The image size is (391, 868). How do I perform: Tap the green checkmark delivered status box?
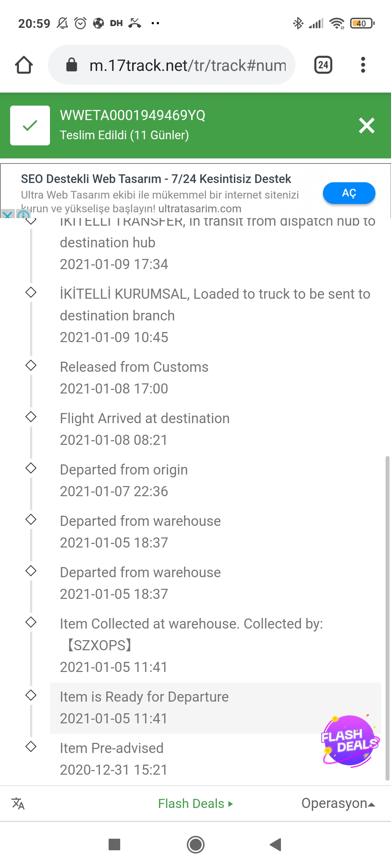30,125
